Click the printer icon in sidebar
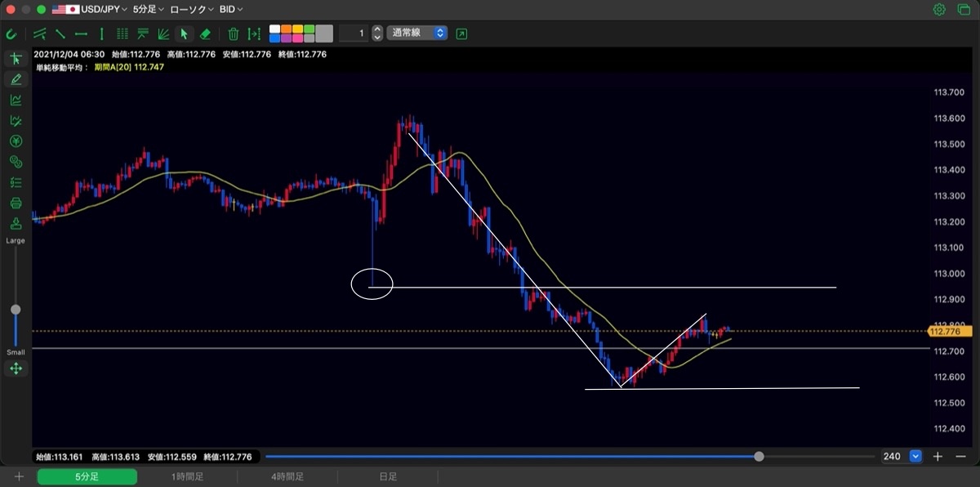Viewport: 980px width, 487px height. tap(16, 203)
